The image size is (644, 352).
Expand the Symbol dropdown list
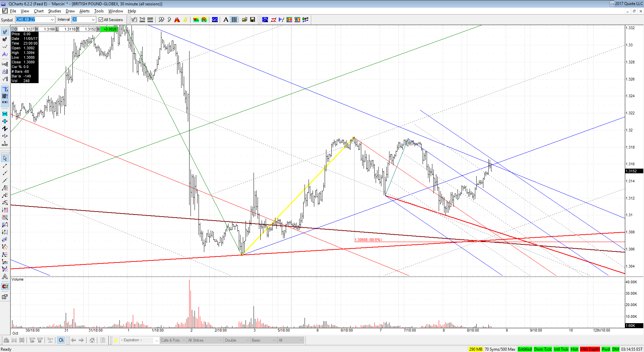click(52, 20)
